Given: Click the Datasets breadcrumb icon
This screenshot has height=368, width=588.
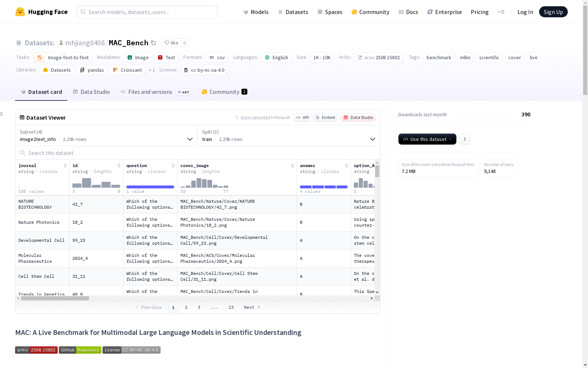Looking at the screenshot, I should 19,43.
